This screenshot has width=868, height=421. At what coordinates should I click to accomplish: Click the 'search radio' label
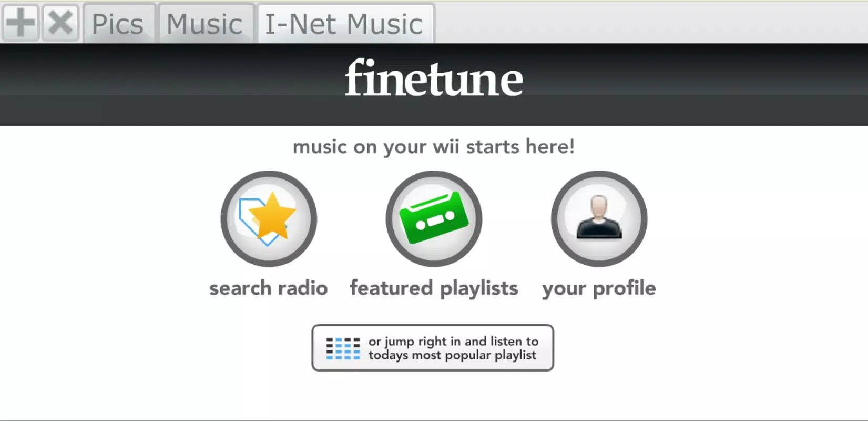(269, 288)
